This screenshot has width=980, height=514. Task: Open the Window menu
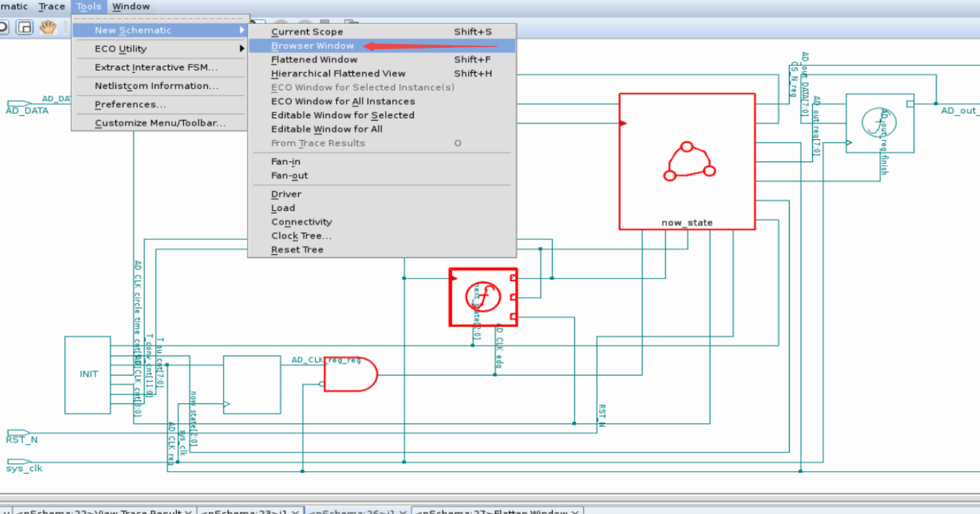(131, 6)
